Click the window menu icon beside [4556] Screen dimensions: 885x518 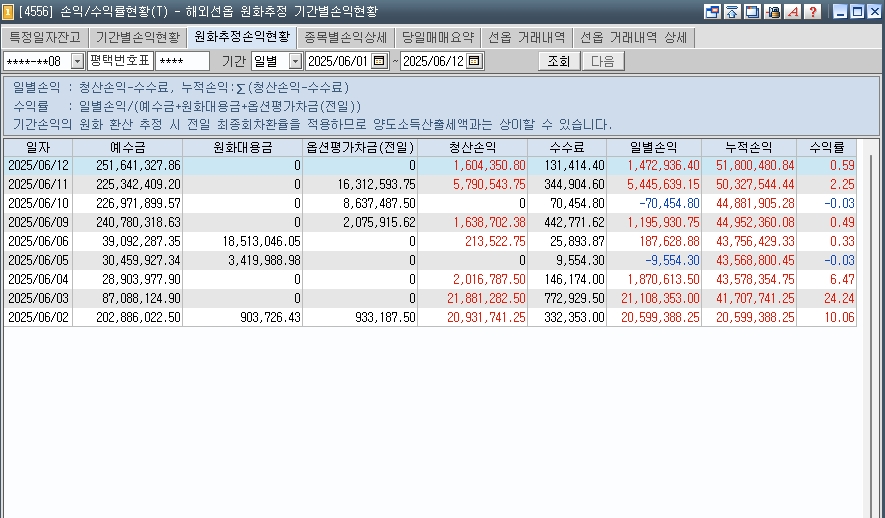point(8,11)
